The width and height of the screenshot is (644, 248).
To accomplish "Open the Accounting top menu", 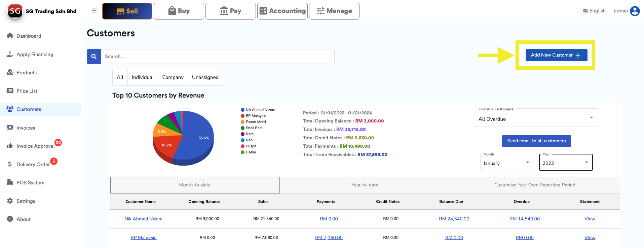I will (x=282, y=11).
